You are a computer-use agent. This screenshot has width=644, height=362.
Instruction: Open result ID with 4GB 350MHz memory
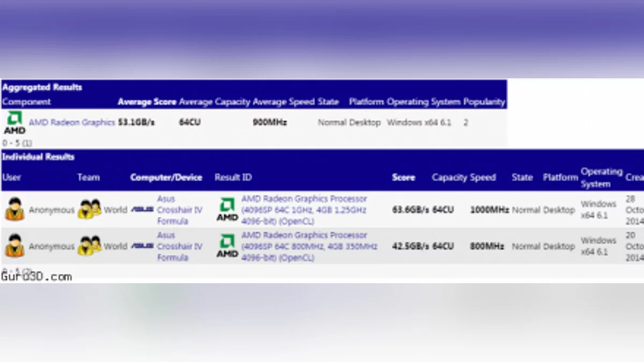309,246
